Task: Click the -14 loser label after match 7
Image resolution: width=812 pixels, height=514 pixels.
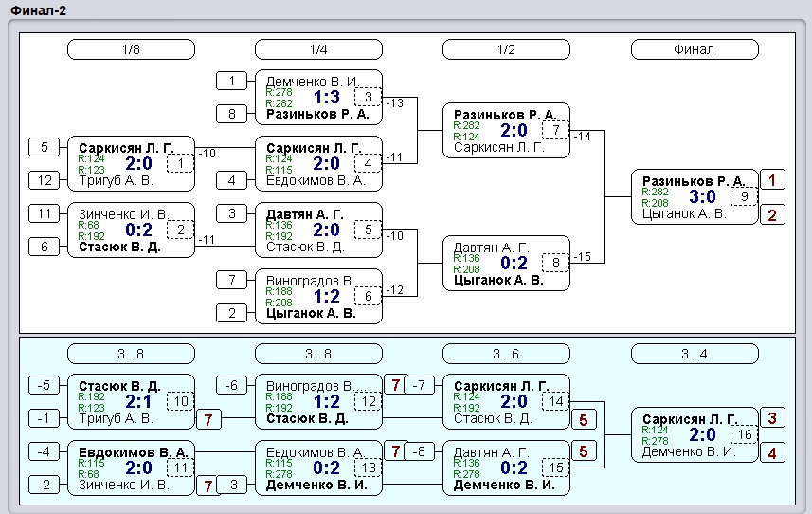Action: [x=582, y=136]
